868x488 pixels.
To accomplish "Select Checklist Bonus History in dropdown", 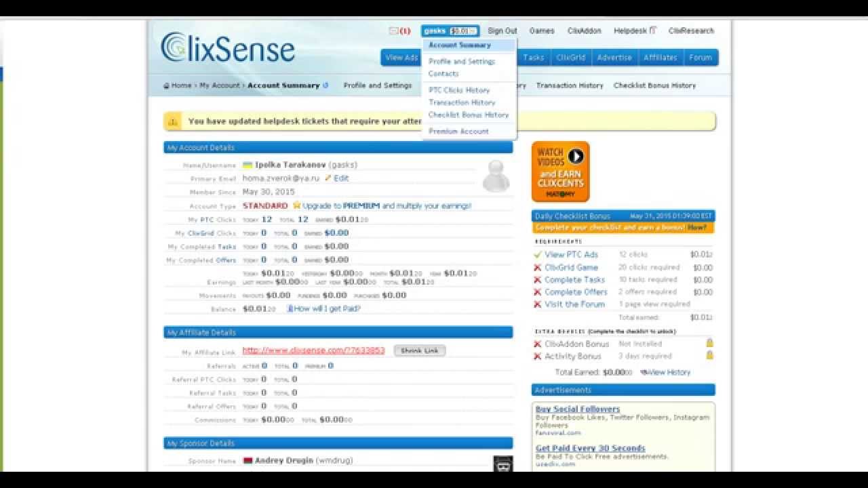I will (x=469, y=115).
